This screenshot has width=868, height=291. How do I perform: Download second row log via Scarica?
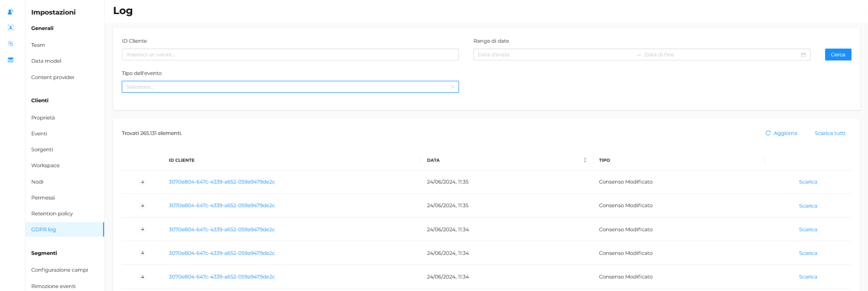pyautogui.click(x=808, y=206)
